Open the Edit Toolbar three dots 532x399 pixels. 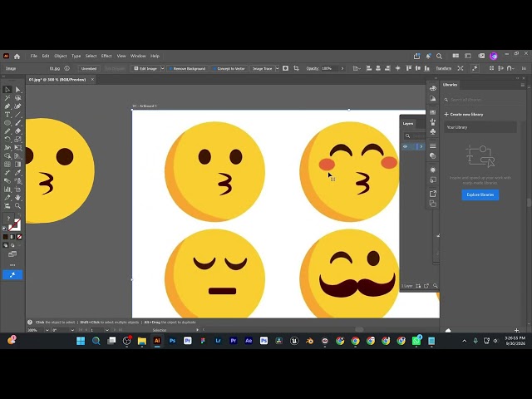[12, 265]
